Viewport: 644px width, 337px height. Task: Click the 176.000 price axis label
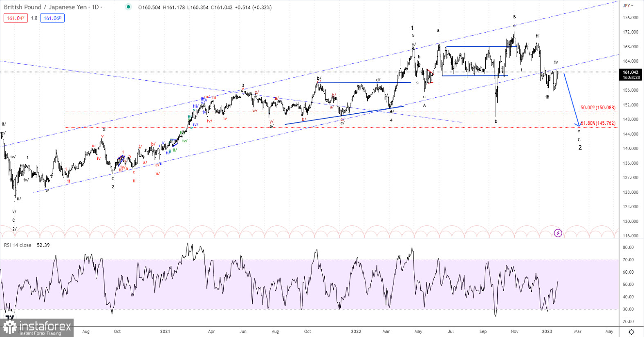pyautogui.click(x=631, y=18)
